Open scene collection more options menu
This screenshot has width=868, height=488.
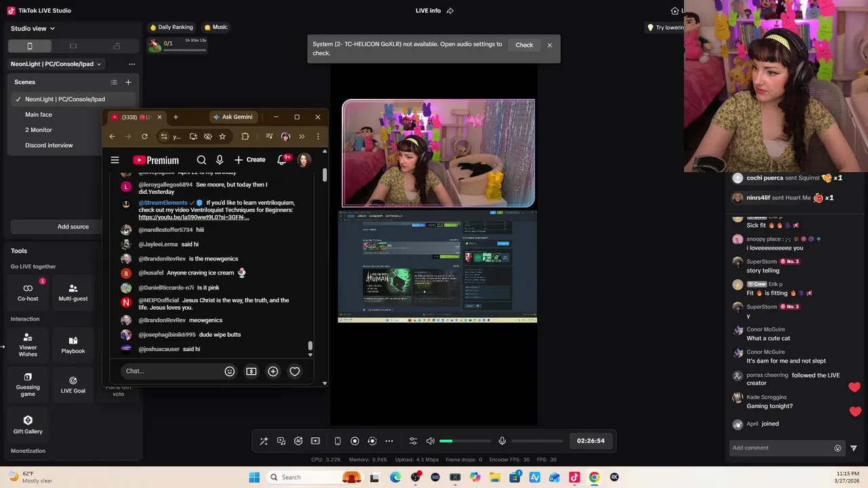pos(132,64)
